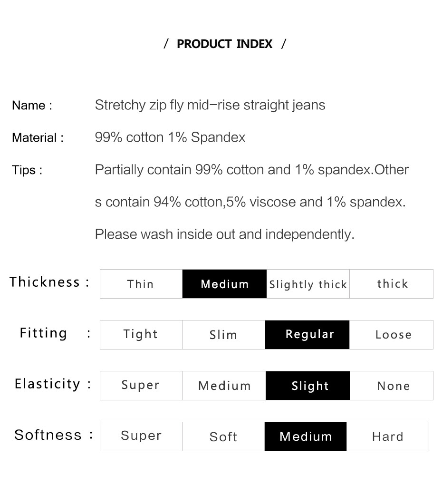This screenshot has width=442, height=504.
Task: Choose Medium in the Elasticity row
Action: click(224, 386)
